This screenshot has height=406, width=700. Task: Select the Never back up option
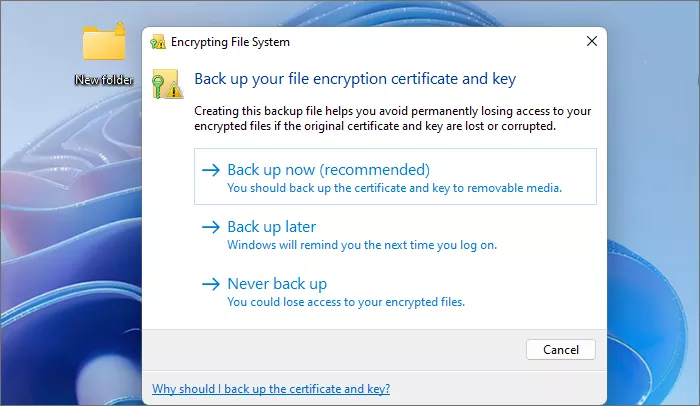coord(277,284)
